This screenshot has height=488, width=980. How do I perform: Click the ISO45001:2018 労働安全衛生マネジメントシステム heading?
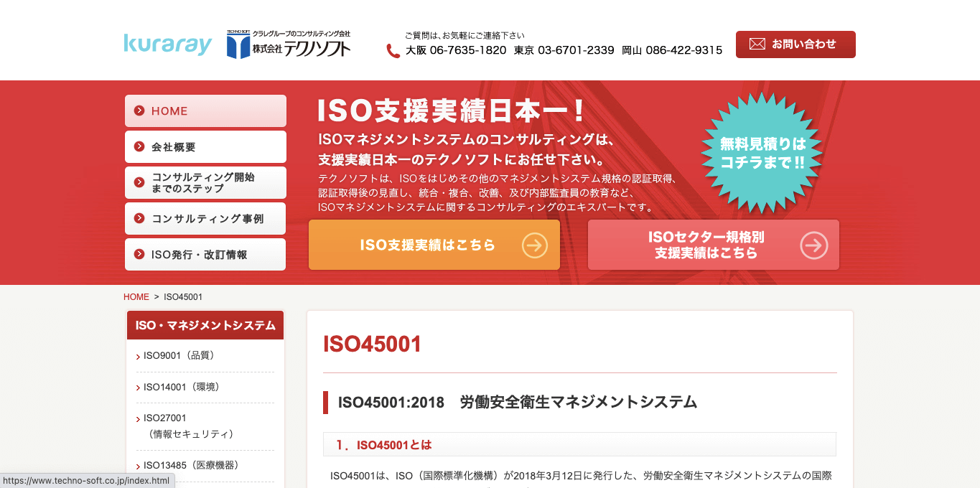pyautogui.click(x=517, y=402)
